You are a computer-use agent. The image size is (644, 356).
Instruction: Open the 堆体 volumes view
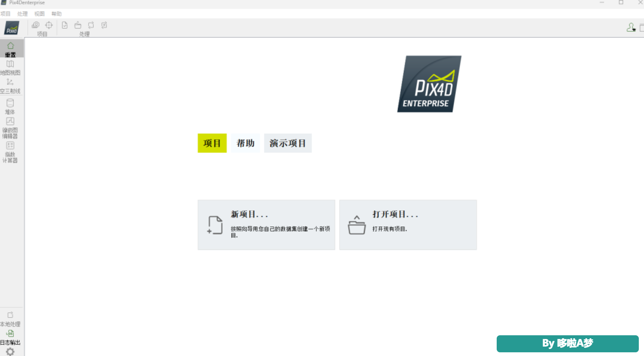(10, 107)
